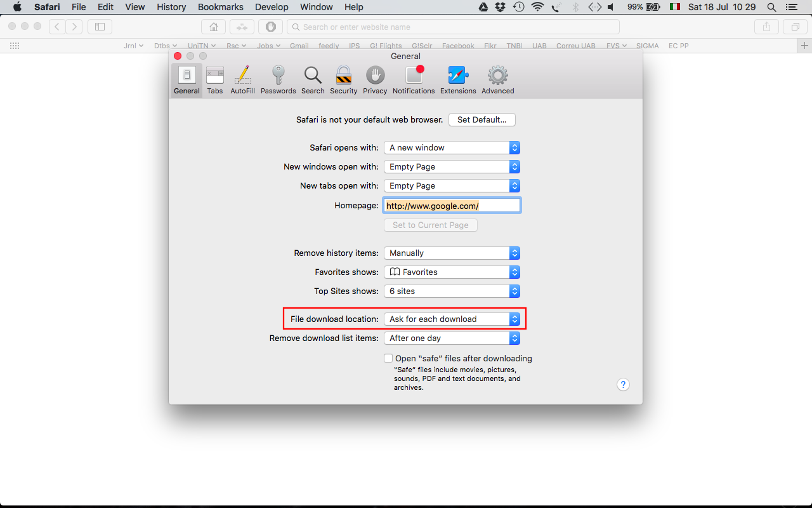Expand the UniTN bookmarks folder
812x508 pixels.
click(202, 46)
